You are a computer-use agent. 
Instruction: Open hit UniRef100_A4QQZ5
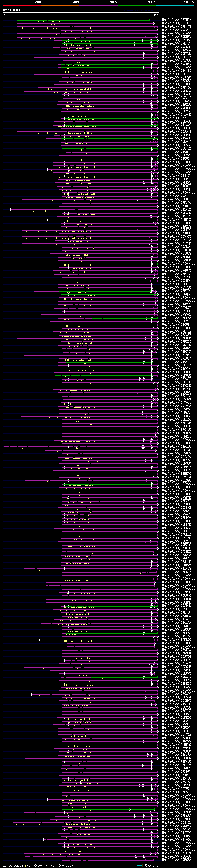tap(177, 186)
